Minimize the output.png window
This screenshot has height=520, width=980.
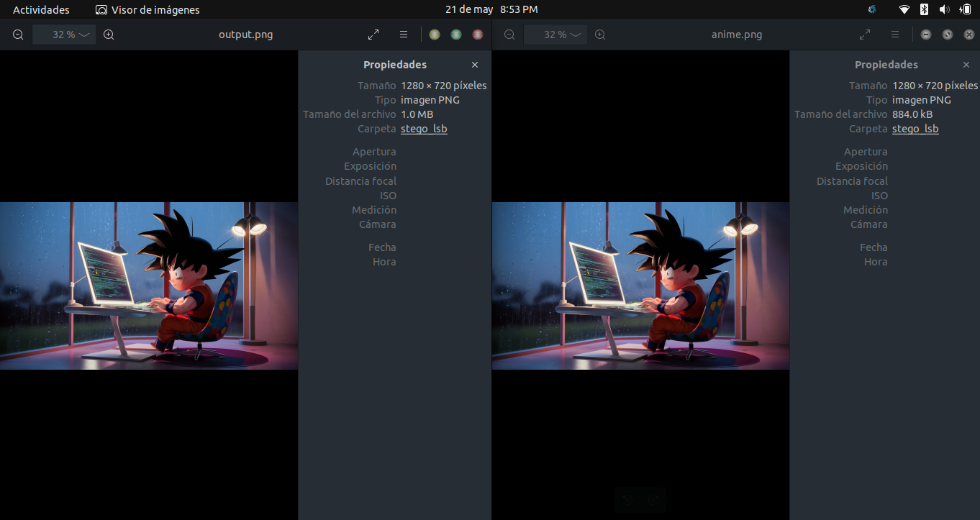click(435, 35)
